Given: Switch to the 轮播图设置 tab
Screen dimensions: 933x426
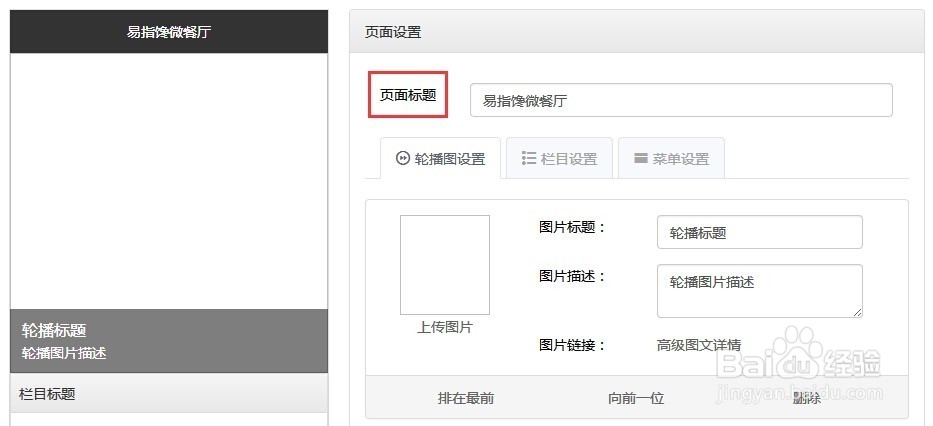Looking at the screenshot, I should click(x=440, y=158).
